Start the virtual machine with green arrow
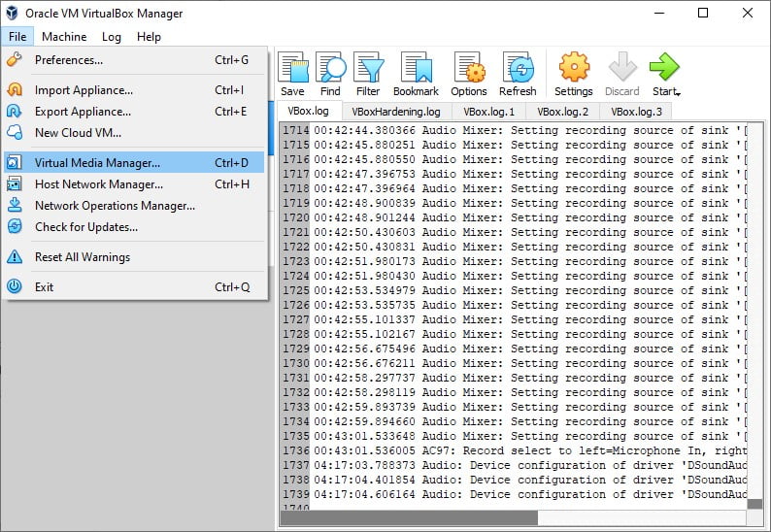Image resolution: width=771 pixels, height=532 pixels. (664, 67)
